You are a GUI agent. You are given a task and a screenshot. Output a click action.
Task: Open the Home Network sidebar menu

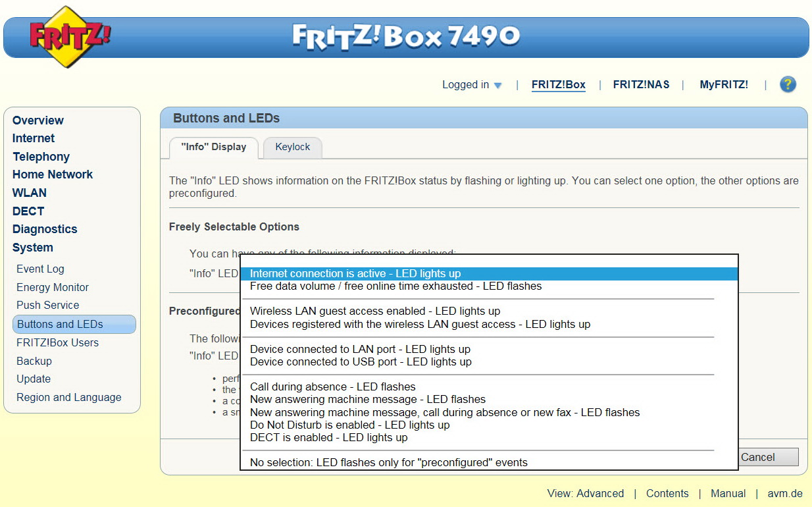[x=53, y=174]
